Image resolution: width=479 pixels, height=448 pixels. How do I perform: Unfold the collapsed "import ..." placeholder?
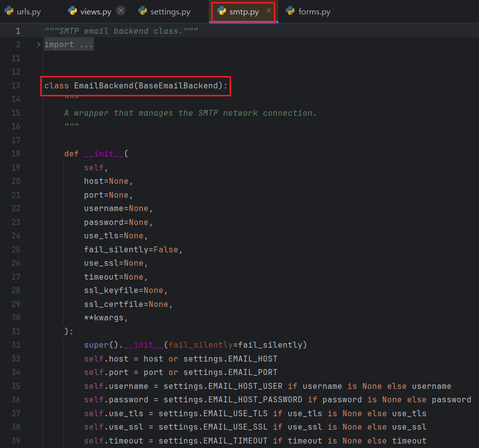(69, 45)
